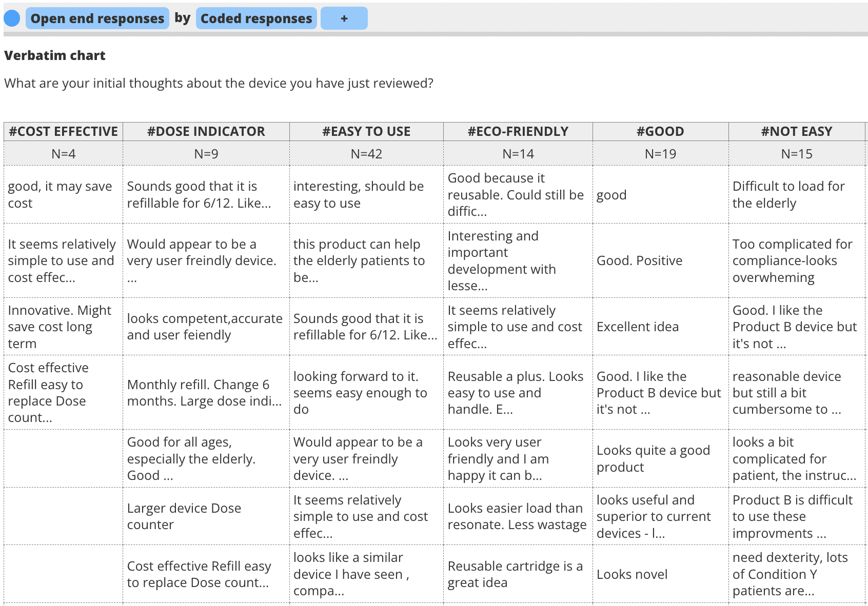Click the #GOOD column header
The width and height of the screenshot is (868, 606).
pos(660,132)
